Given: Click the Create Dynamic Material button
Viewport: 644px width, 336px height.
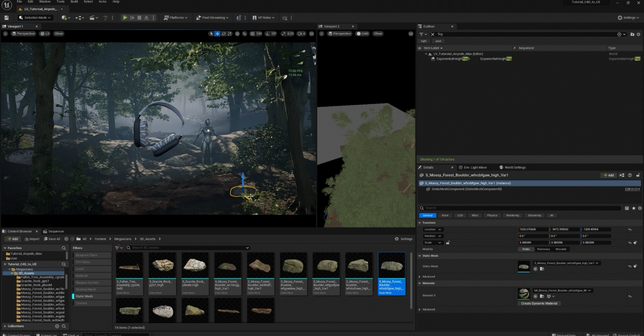Looking at the screenshot, I should click(539, 303).
